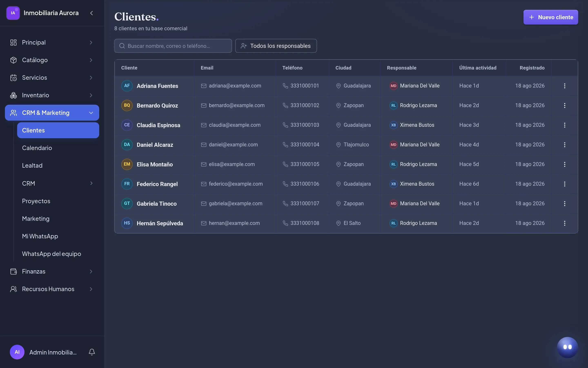Expand the CRM submenu item
Viewport: 588px width, 368px height.
click(58, 183)
